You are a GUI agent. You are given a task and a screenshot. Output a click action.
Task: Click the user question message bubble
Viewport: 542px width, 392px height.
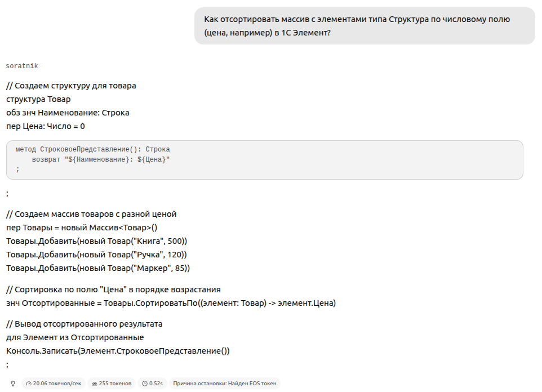[x=365, y=26]
